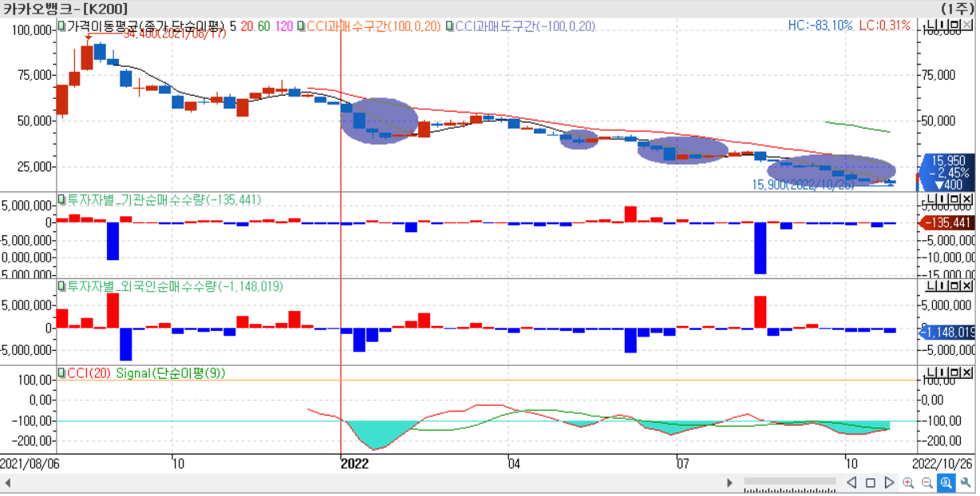This screenshot has width=980, height=496.
Task: Select the 5-period moving average value
Action: point(232,26)
